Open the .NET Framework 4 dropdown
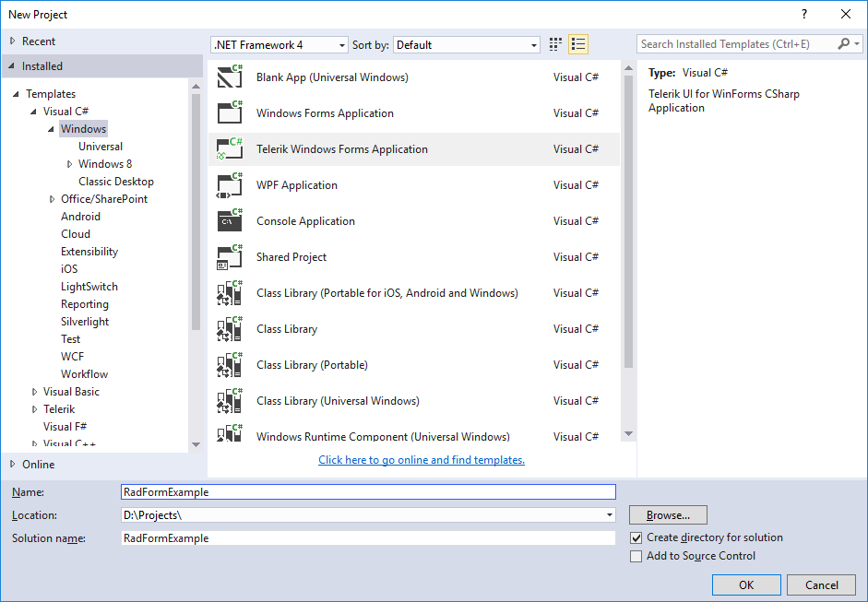The width and height of the screenshot is (868, 602). [x=340, y=44]
